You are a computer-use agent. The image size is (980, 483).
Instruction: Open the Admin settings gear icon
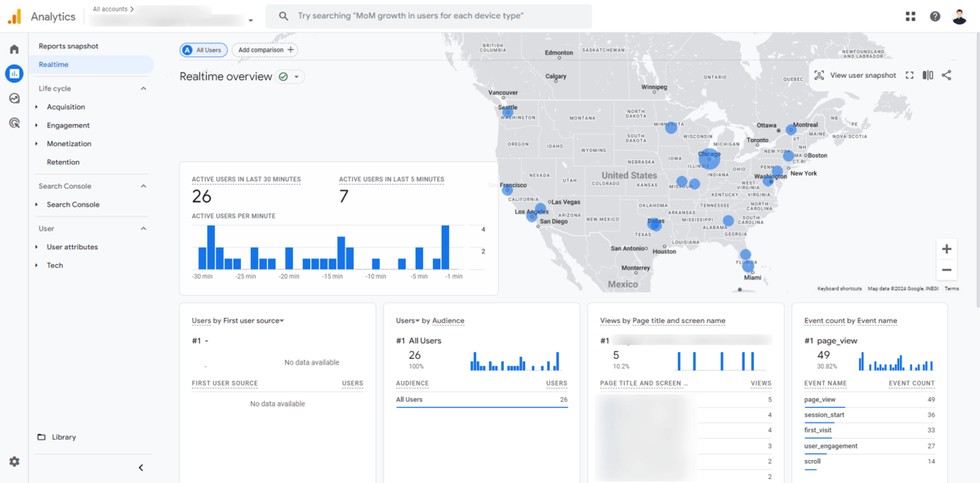tap(14, 462)
